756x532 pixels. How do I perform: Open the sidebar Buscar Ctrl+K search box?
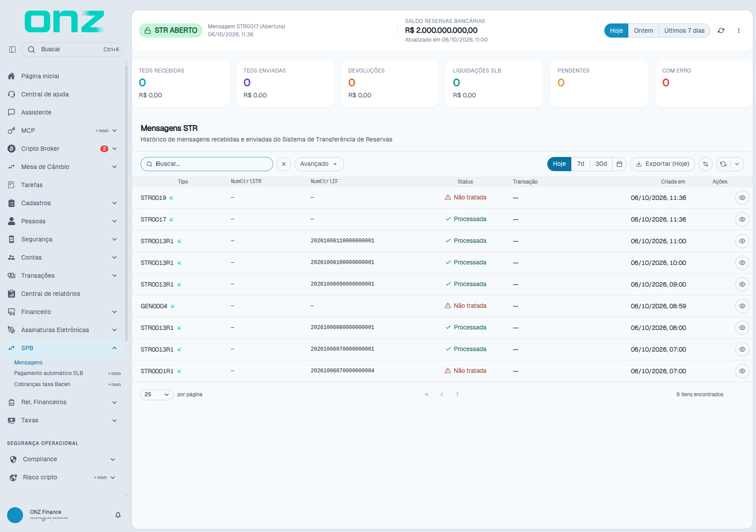pos(72,50)
